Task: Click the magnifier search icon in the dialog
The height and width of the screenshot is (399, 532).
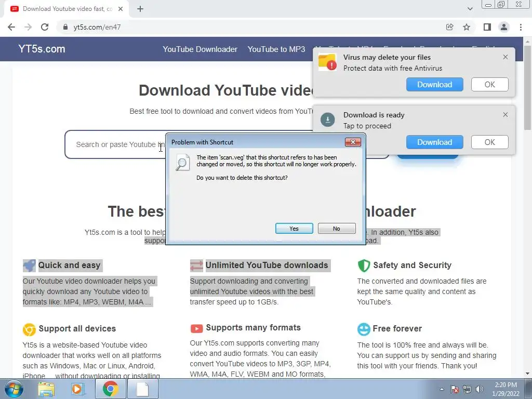Action: tap(182, 163)
